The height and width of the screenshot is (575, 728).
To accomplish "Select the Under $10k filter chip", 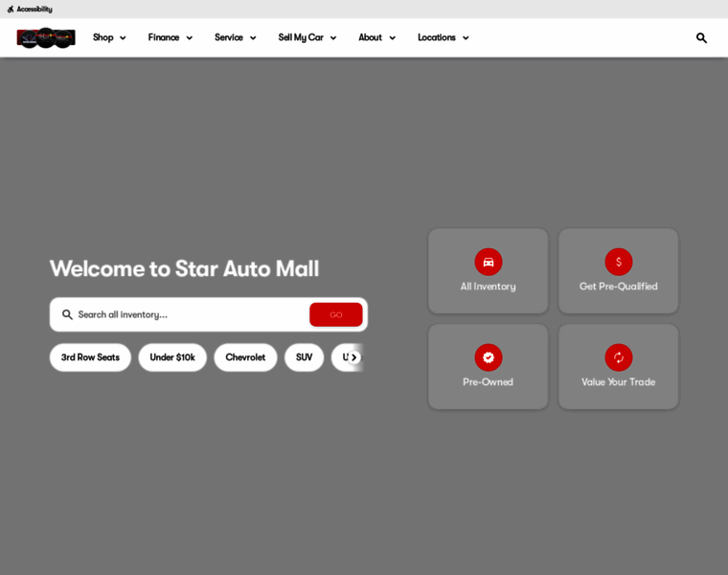I will click(172, 357).
